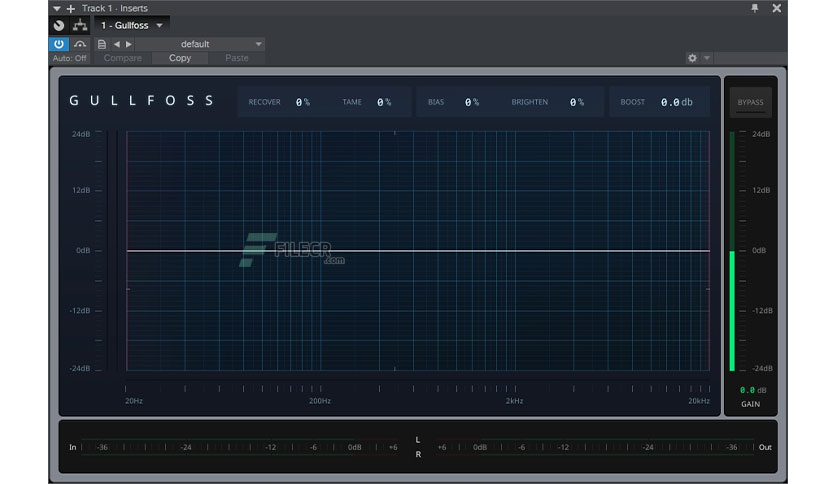This screenshot has height=484, width=836.
Task: Click the Compare button
Action: [x=123, y=58]
